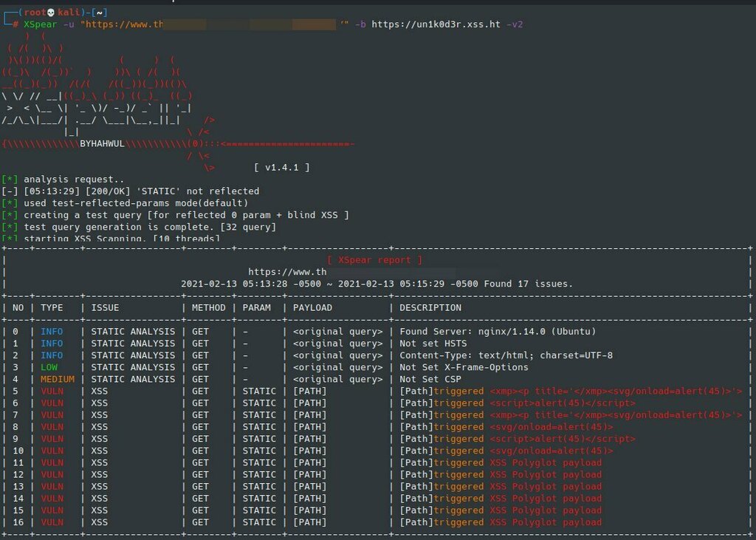756x540 pixels.
Task: Click the STATIC param cell in row 13
Action: click(259, 486)
